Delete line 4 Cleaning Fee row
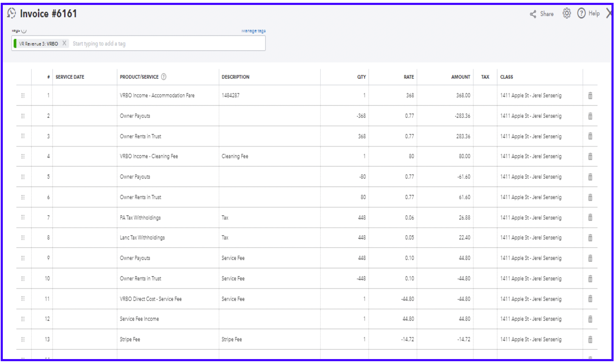The image size is (615, 364). coord(590,156)
